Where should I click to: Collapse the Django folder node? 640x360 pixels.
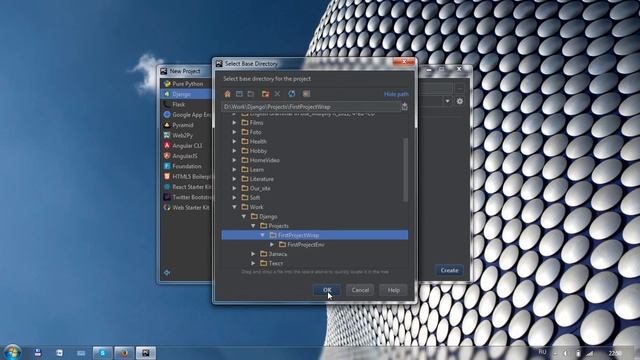pos(244,216)
